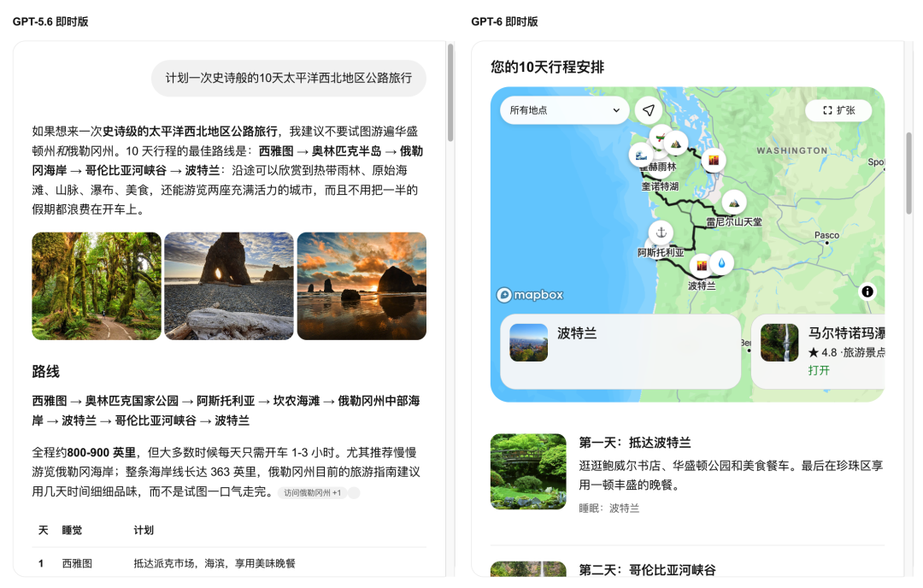923x588 pixels.
Task: Click the user prompt bubble about 公路旅行
Action: (x=289, y=78)
